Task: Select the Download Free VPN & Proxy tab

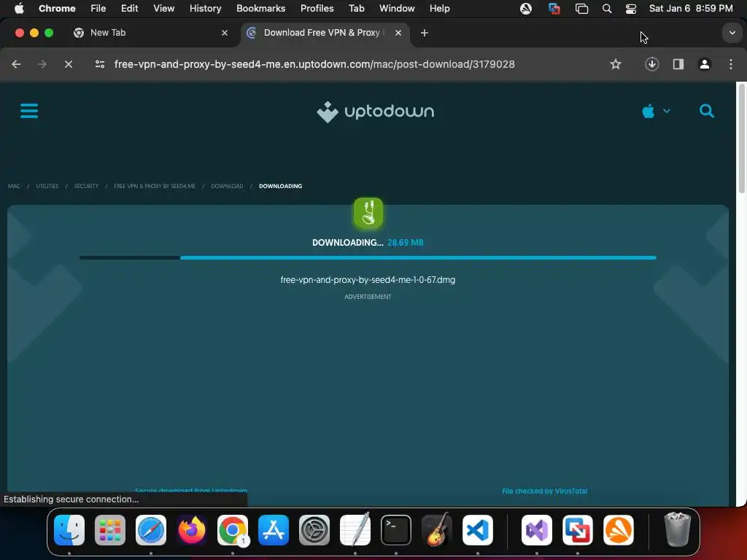Action: (324, 33)
